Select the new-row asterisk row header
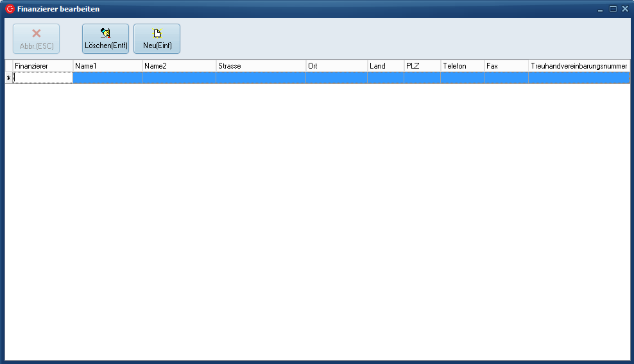 click(9, 78)
